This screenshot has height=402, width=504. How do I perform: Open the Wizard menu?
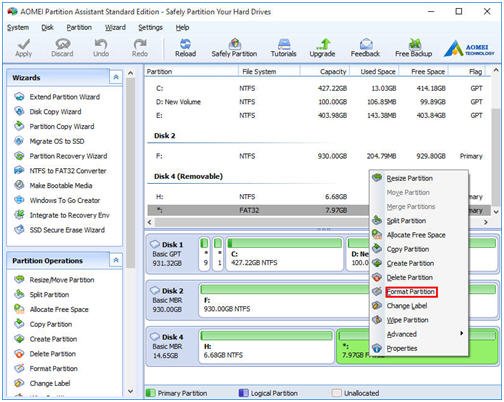point(115,27)
